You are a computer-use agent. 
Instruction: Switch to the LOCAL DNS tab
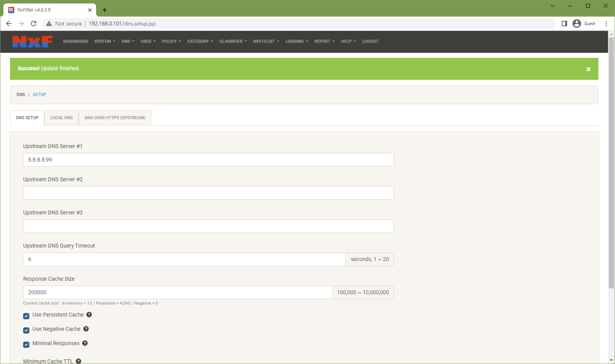click(61, 118)
